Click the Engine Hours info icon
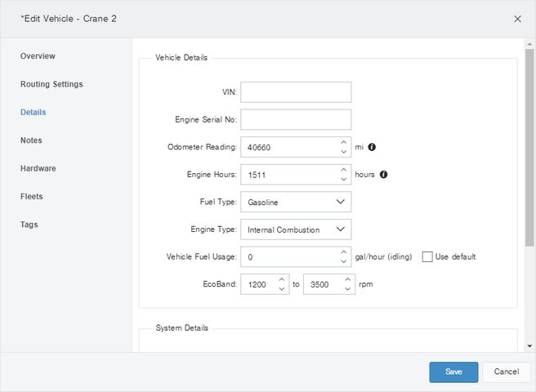Image resolution: width=536 pixels, height=392 pixels. pos(383,174)
